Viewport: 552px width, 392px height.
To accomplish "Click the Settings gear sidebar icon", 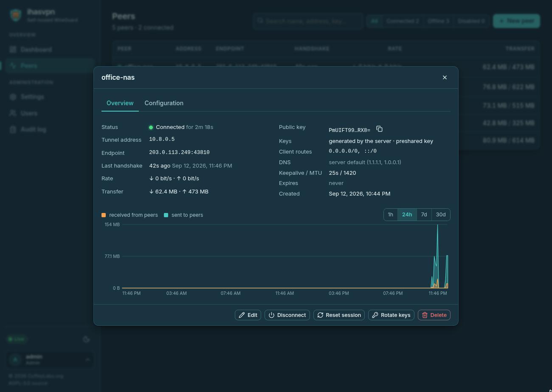I will (x=13, y=97).
